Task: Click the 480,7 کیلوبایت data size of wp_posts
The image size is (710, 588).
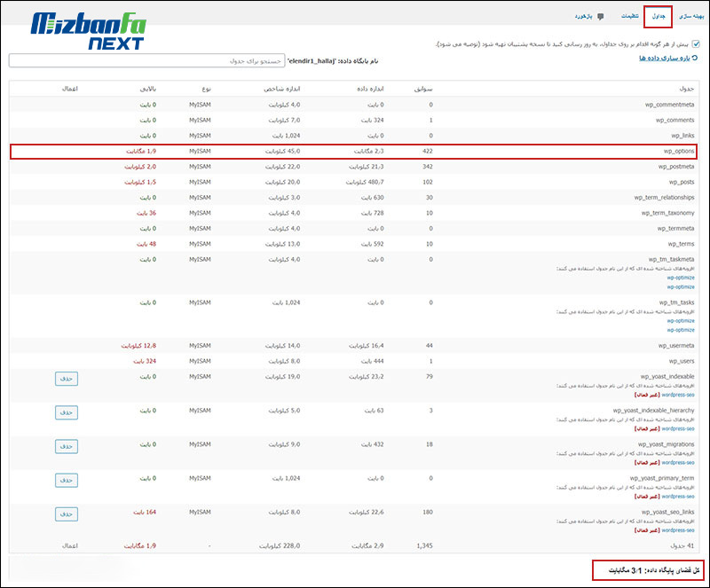Action: point(365,182)
